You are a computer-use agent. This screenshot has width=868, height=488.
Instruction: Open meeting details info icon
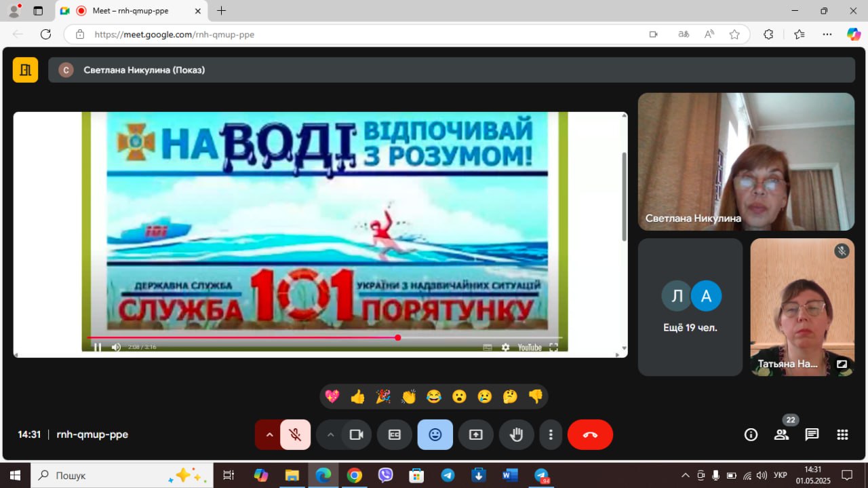[751, 435]
